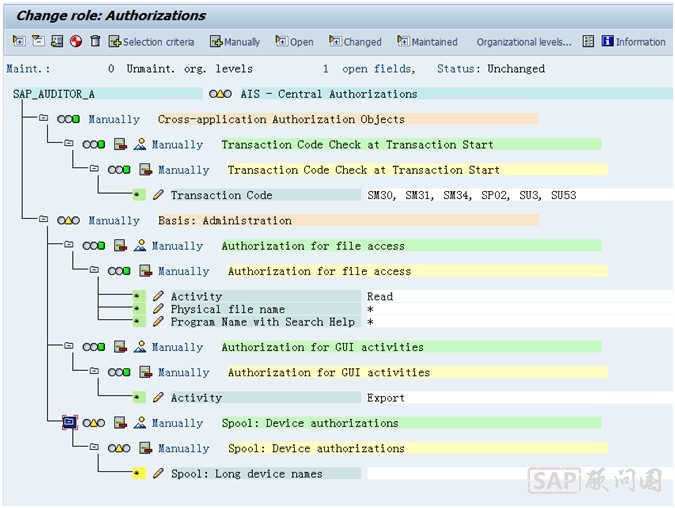675x508 pixels.
Task: Click highlighted folder icon of green Spool row
Action: (x=69, y=422)
